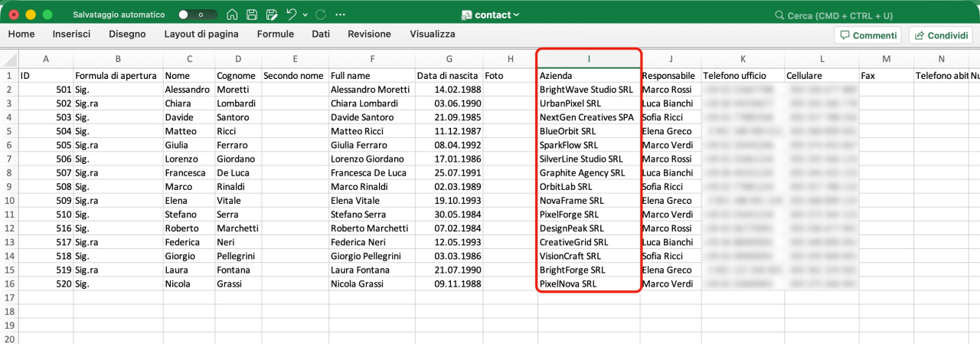This screenshot has width=980, height=344.
Task: Click the Save icon
Action: point(252,15)
